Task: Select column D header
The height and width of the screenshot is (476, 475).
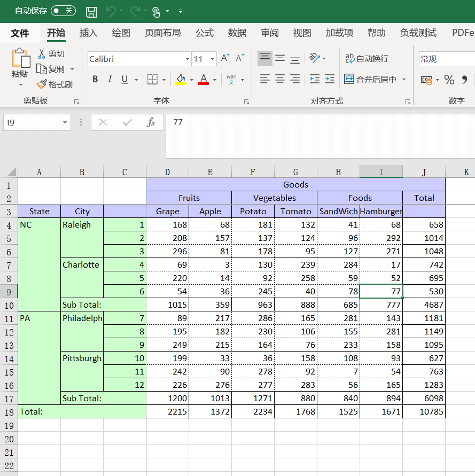Action: point(167,172)
